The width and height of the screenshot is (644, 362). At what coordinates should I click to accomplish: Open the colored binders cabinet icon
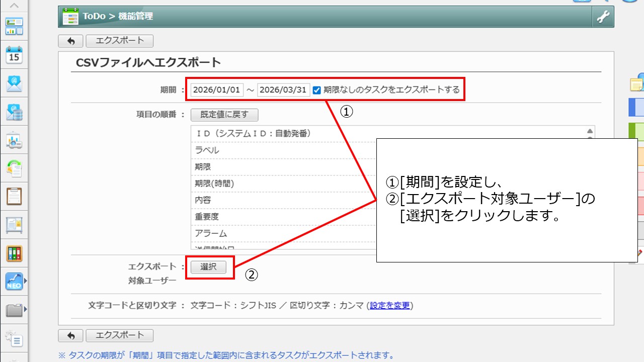click(x=14, y=253)
